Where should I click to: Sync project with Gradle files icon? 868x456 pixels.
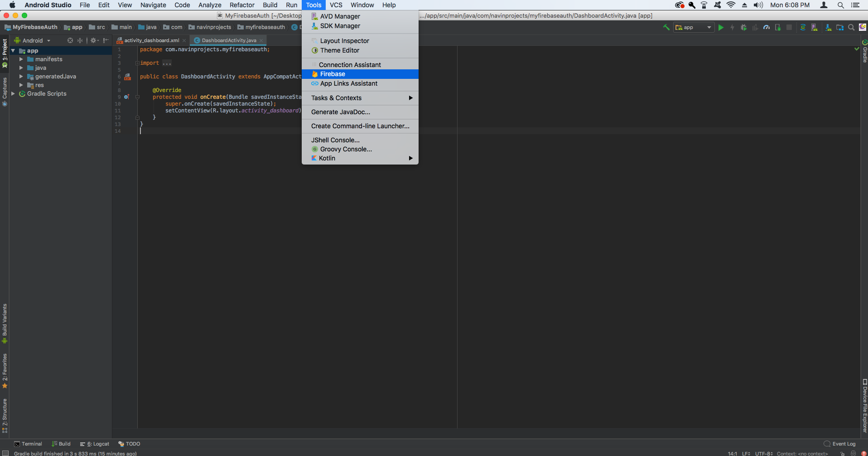click(x=803, y=27)
